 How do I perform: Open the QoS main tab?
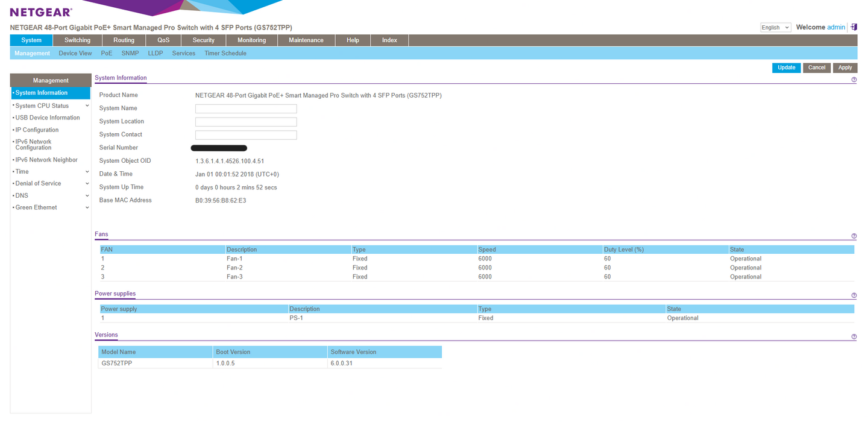[163, 40]
